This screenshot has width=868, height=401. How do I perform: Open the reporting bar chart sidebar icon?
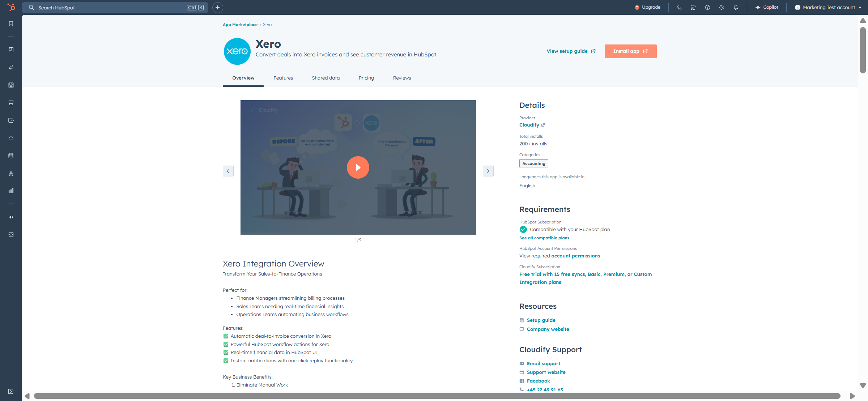tap(11, 191)
